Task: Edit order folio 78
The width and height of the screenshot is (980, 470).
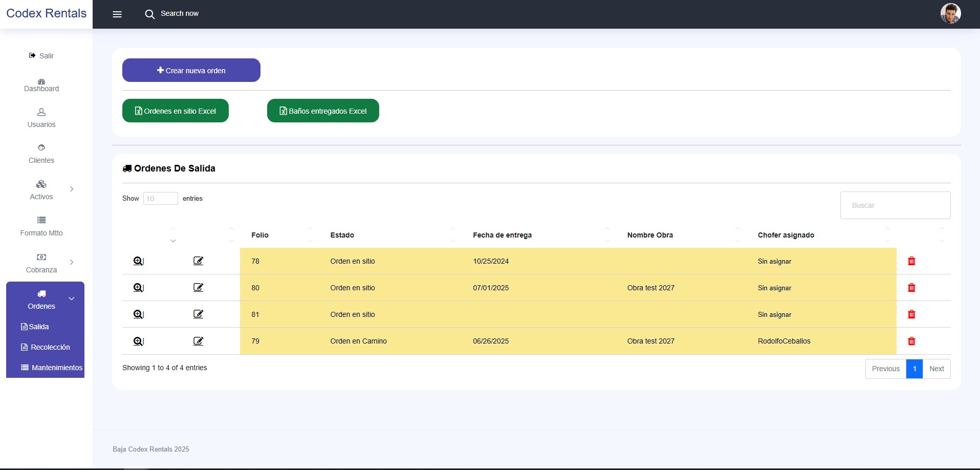Action: tap(199, 261)
